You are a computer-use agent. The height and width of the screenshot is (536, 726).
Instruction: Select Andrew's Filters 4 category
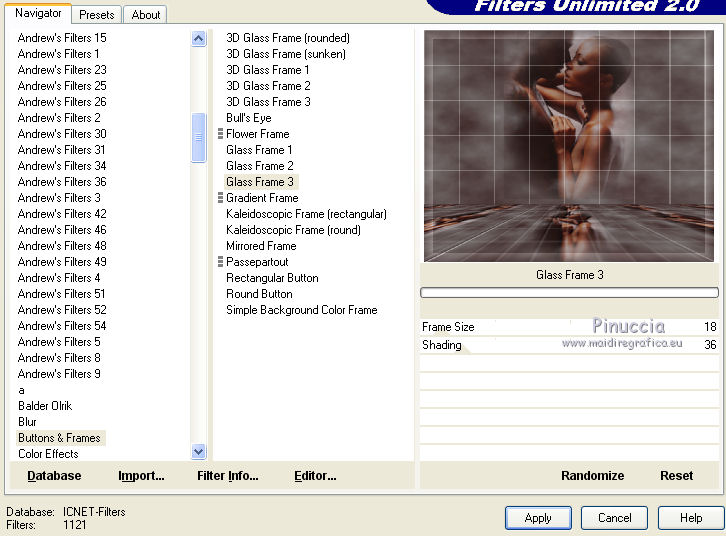point(59,278)
